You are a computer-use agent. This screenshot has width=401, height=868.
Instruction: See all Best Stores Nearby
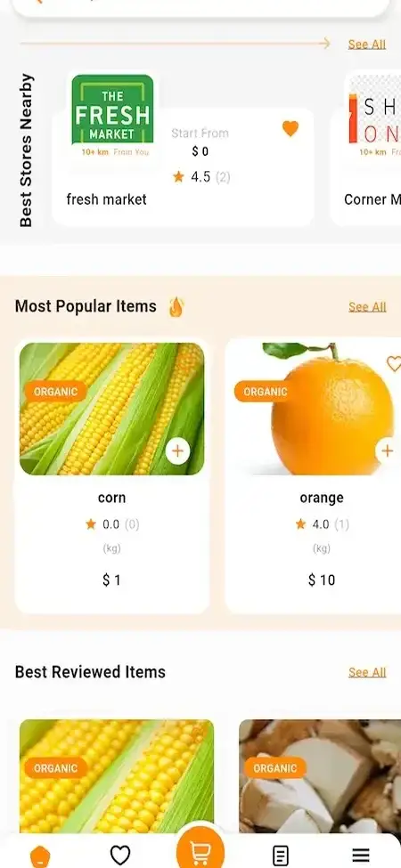(366, 45)
